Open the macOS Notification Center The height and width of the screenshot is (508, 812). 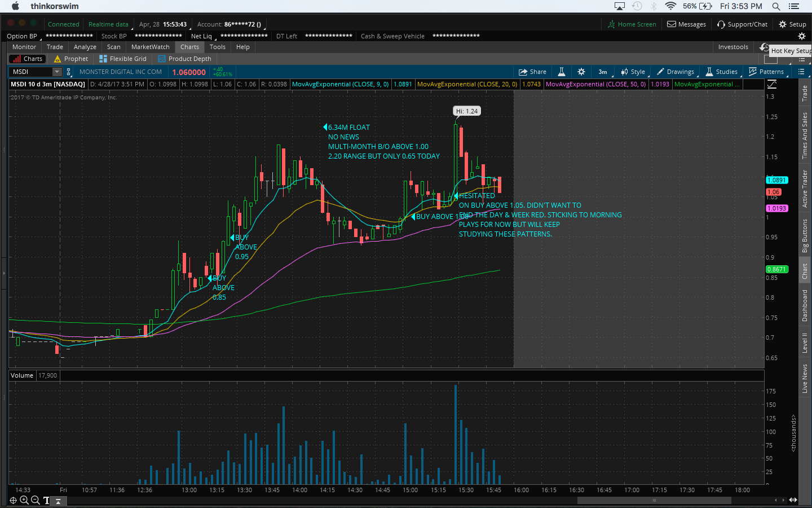[794, 6]
